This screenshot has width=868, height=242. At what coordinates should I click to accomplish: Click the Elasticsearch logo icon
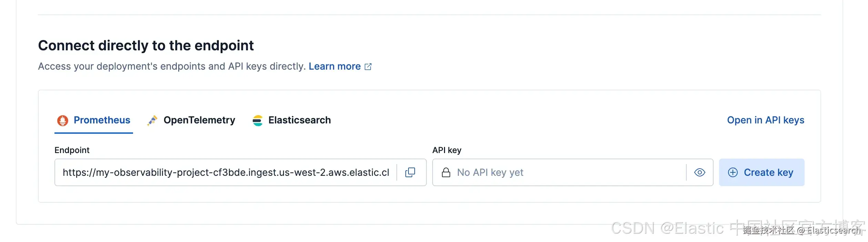[258, 120]
